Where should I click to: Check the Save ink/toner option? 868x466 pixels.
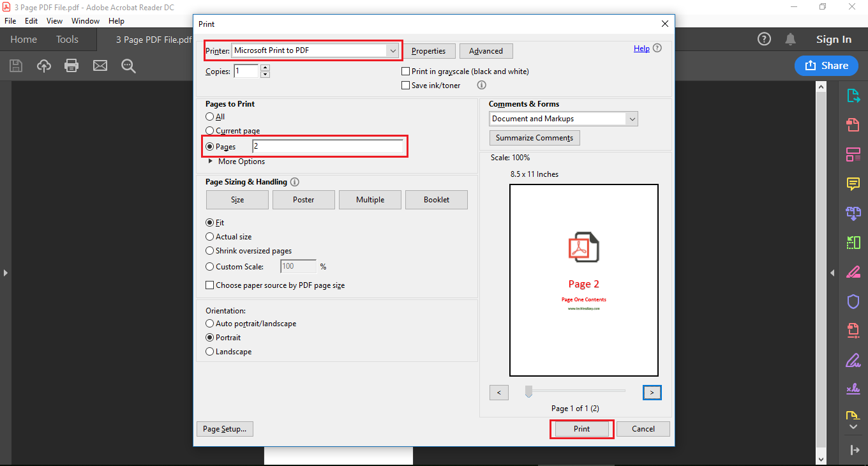click(x=405, y=86)
